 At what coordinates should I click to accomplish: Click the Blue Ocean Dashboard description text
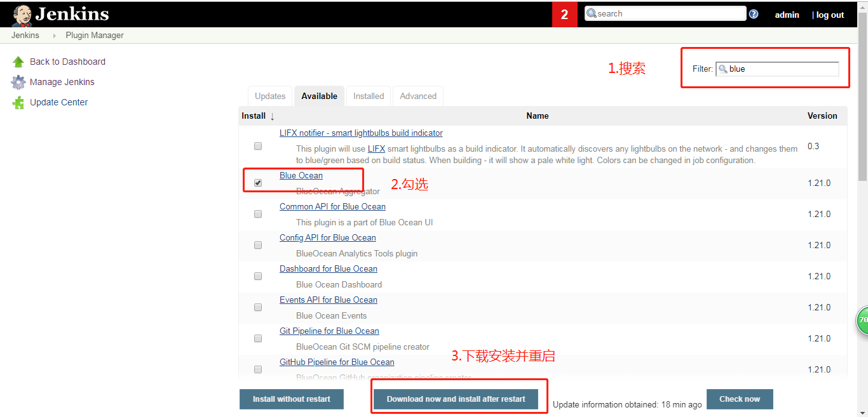click(x=339, y=285)
